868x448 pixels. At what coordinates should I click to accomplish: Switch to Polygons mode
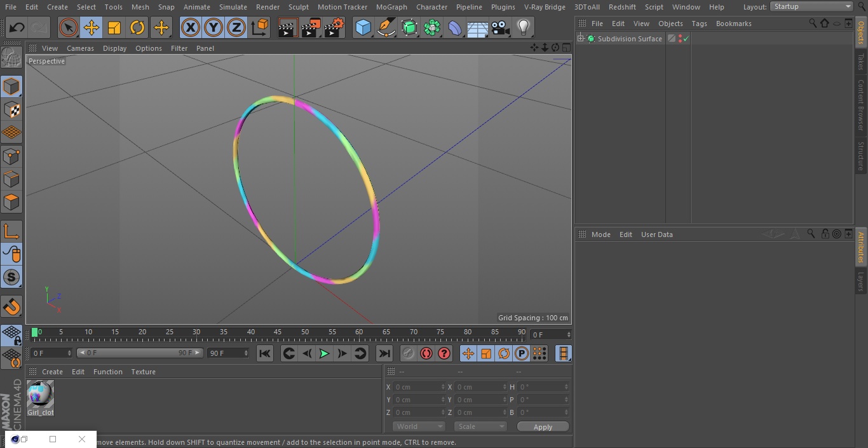coord(11,203)
